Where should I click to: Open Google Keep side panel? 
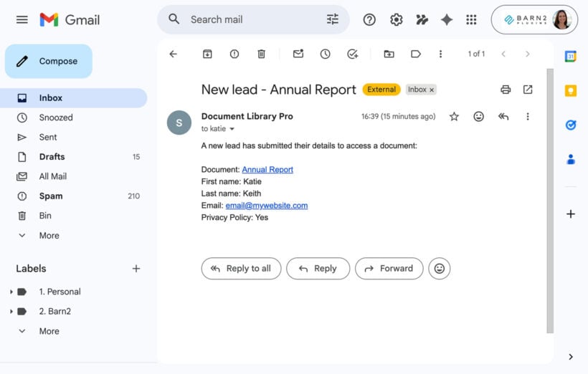[571, 91]
